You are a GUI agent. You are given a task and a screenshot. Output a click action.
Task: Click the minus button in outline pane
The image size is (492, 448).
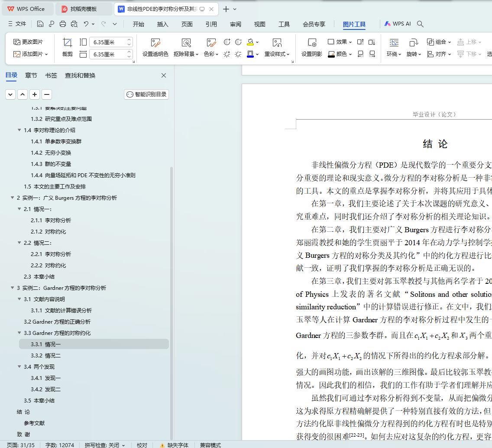point(47,94)
